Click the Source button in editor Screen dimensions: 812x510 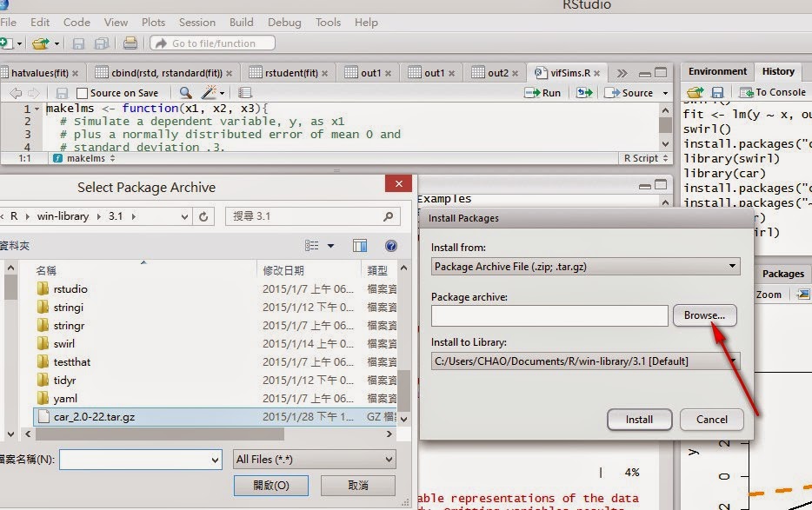(629, 93)
